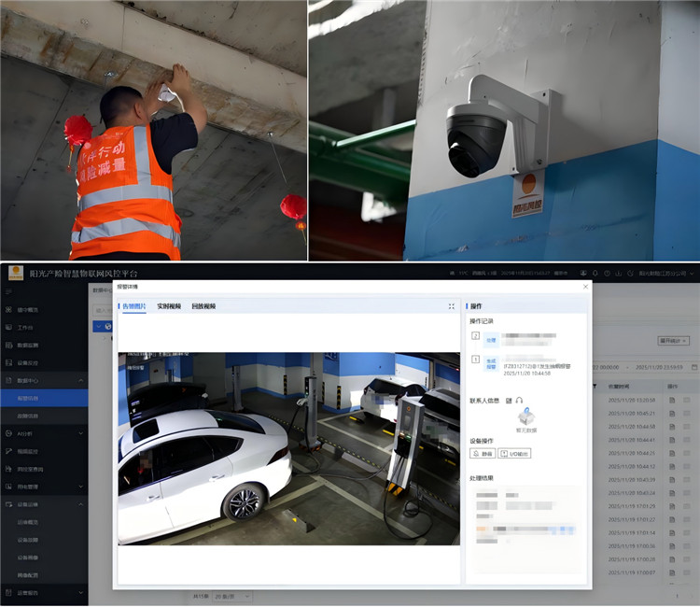Click operation record step 2 marker
Image resolution: width=700 pixels, height=607 pixels.
475,335
